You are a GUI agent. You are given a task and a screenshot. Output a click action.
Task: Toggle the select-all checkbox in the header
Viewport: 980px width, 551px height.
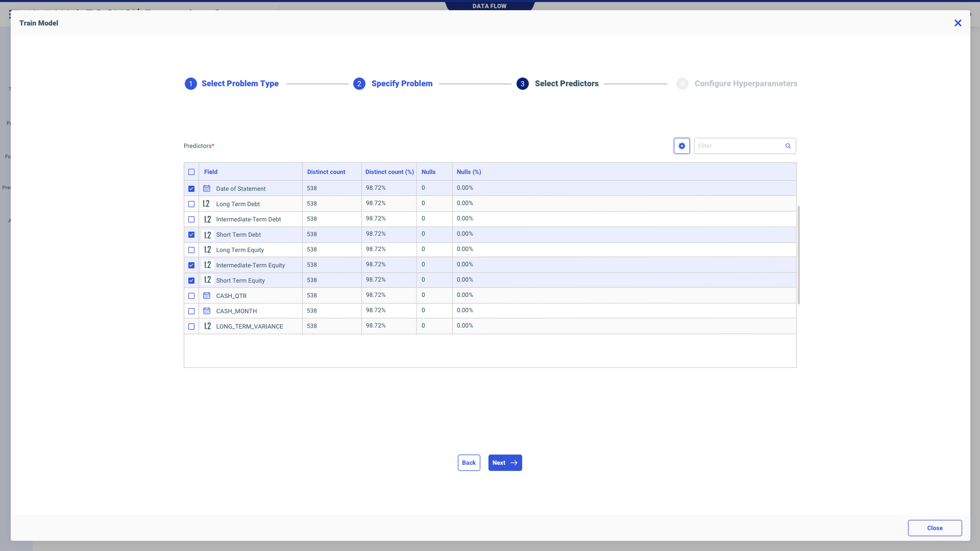tap(191, 172)
